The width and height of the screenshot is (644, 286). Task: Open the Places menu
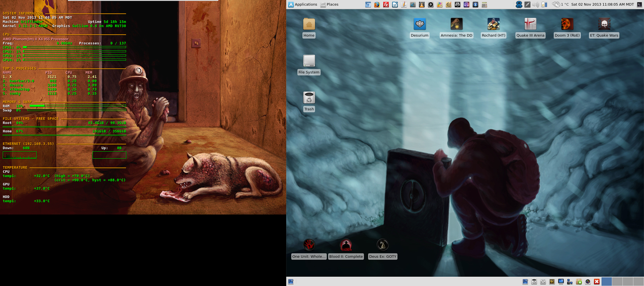click(329, 5)
